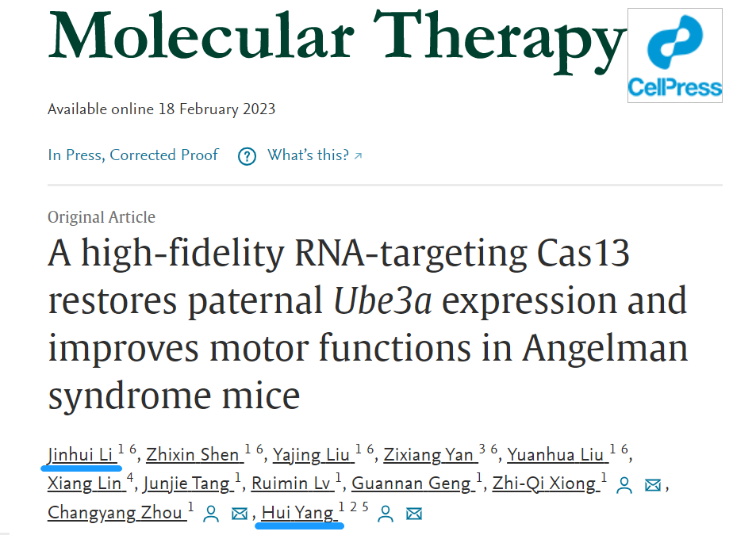Click author name Ruimin Lv
The height and width of the screenshot is (539, 756).
pyautogui.click(x=292, y=484)
